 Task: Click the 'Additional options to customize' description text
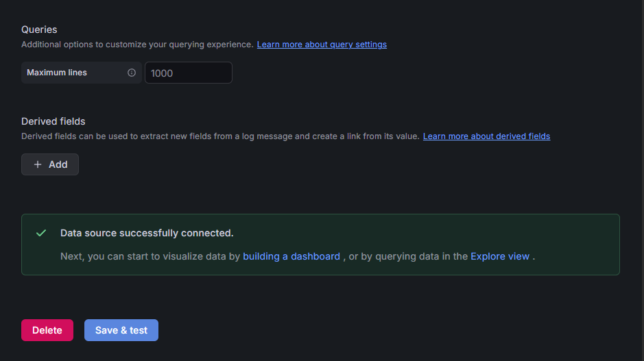point(137,45)
